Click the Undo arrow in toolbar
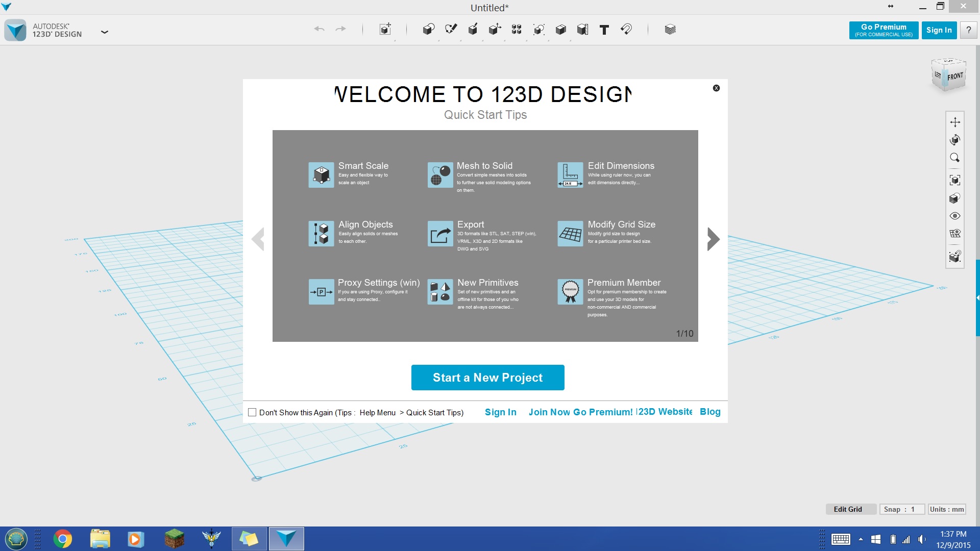This screenshot has width=980, height=551. [x=320, y=29]
